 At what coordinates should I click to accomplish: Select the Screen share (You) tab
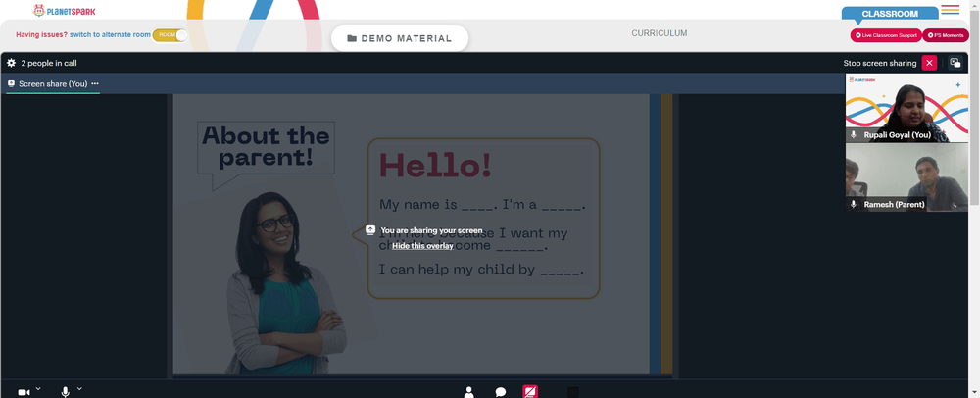53,83
